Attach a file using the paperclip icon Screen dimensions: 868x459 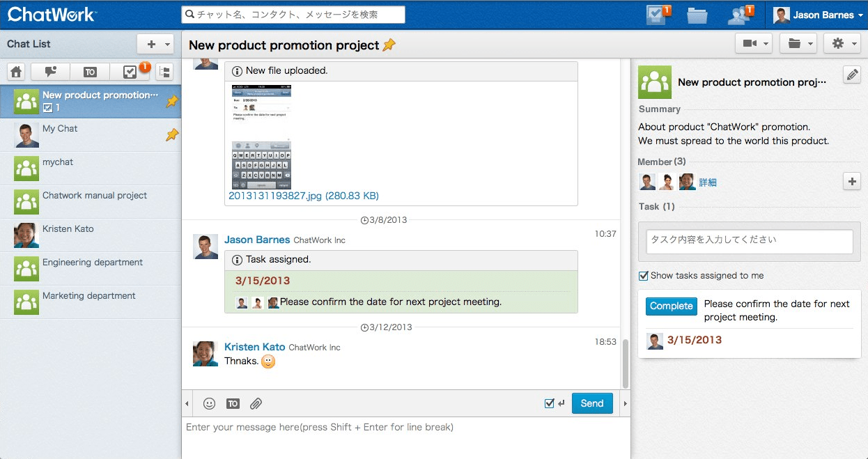256,403
